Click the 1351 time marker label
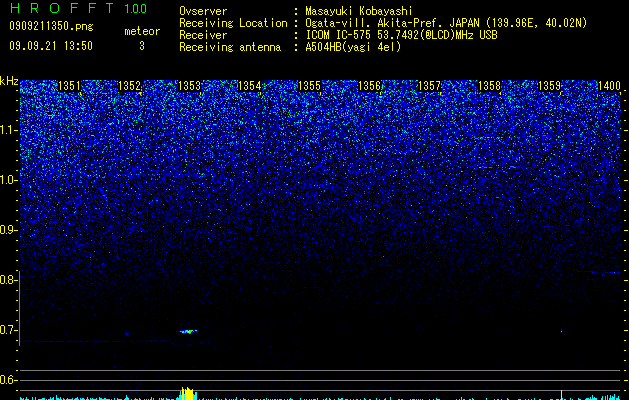This screenshot has width=629, height=400. coord(69,86)
